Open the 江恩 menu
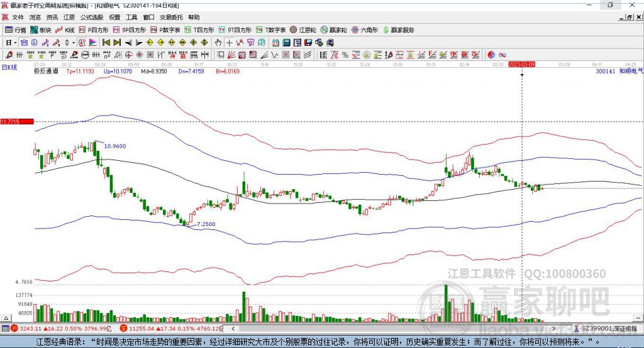This screenshot has width=644, height=348. (69, 17)
